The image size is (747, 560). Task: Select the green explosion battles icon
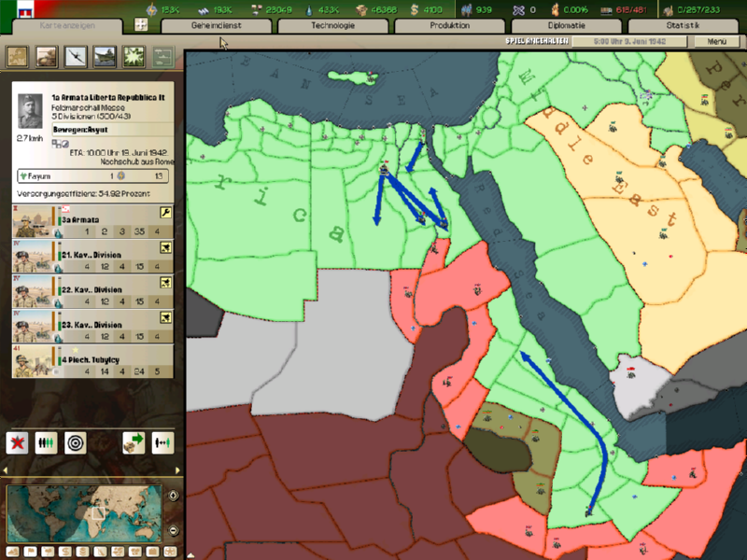pyautogui.click(x=134, y=57)
